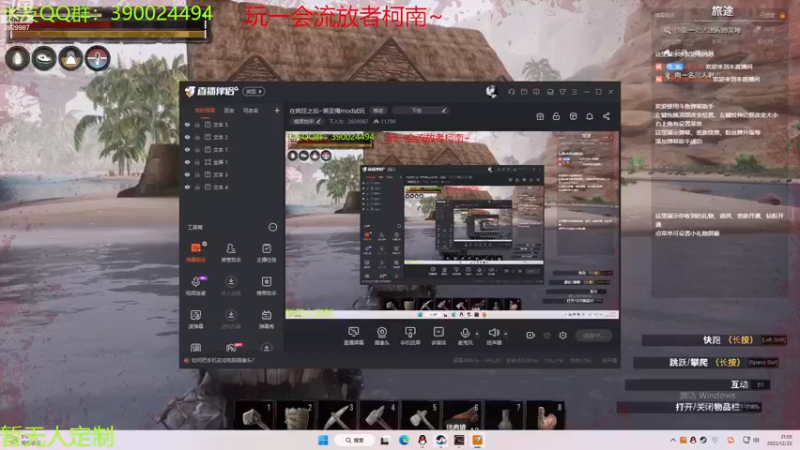Click the funnel filter icon in title bar
This screenshot has height=450, width=800.
[562, 92]
